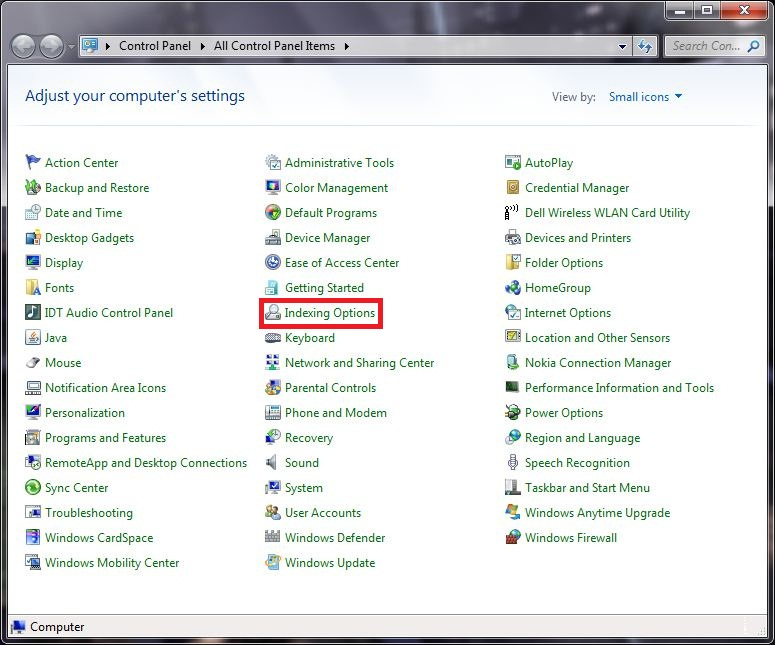The image size is (775, 645).
Task: Select the Mouse icon
Action: click(x=33, y=362)
